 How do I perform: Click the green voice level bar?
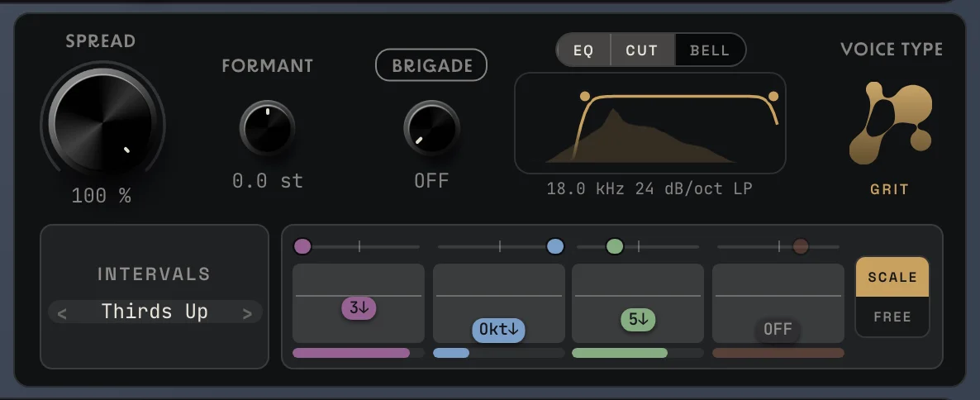[x=638, y=353]
